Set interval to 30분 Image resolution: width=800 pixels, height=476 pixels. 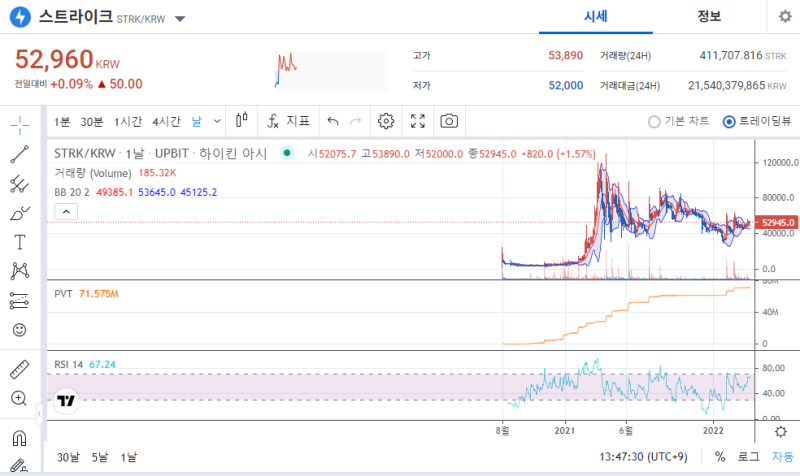pos(92,121)
